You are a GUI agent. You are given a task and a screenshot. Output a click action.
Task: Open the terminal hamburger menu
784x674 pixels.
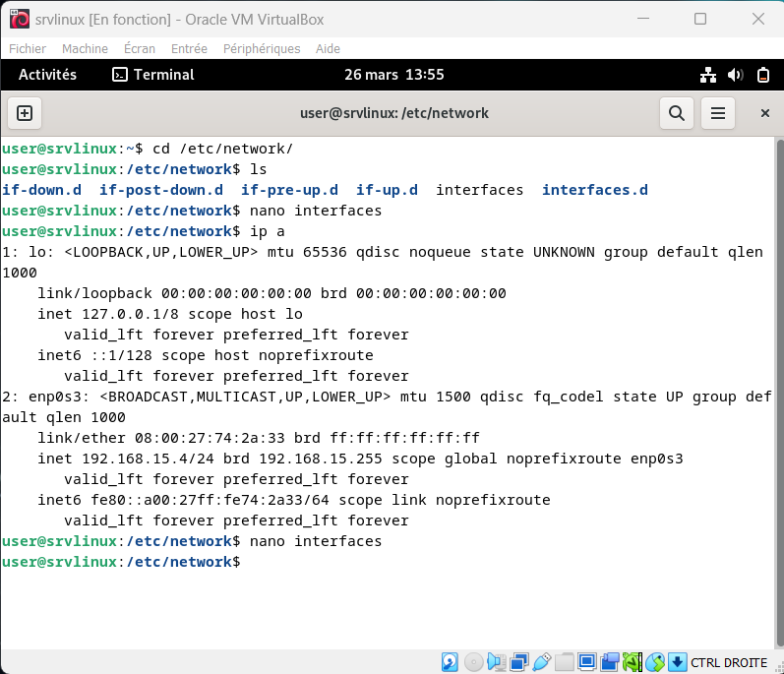tap(718, 113)
